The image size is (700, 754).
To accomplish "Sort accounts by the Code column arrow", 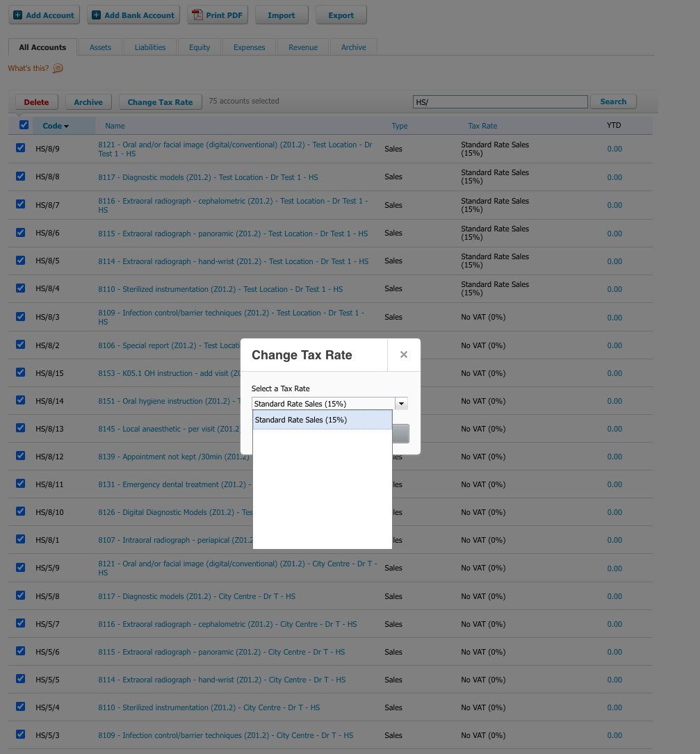I will [x=67, y=126].
